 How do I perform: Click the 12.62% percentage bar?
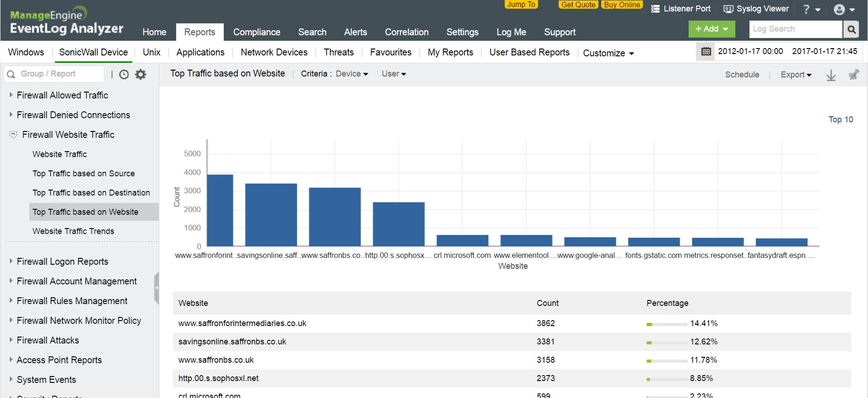tap(667, 343)
